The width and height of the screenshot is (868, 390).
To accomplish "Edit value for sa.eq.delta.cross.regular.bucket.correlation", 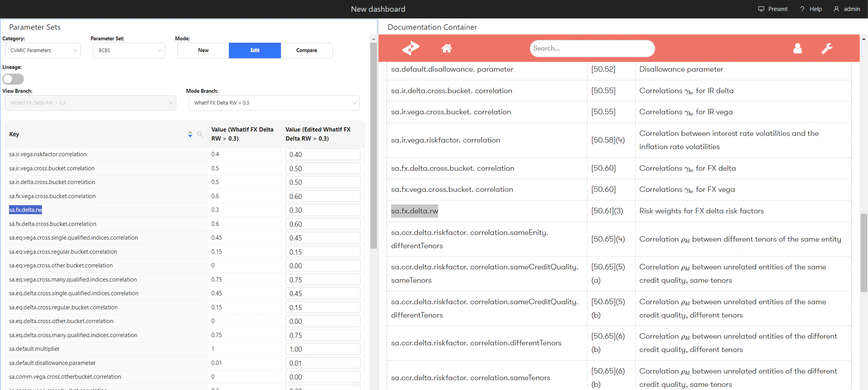I will 323,307.
